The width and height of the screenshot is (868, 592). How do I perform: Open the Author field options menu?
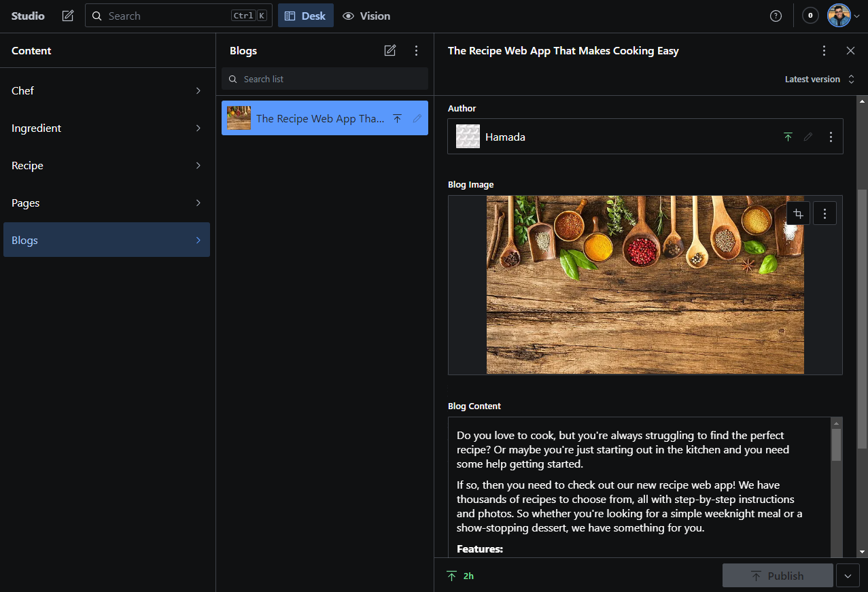[831, 136]
